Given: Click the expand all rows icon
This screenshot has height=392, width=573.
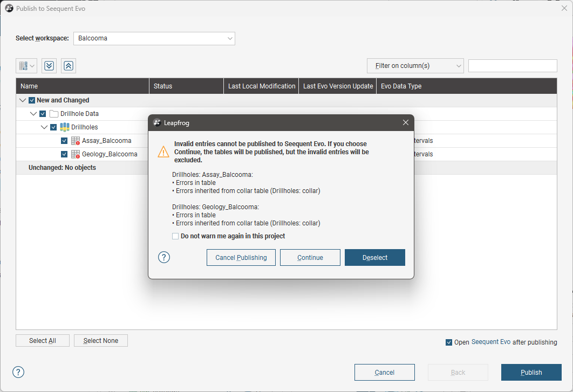Looking at the screenshot, I should (49, 66).
